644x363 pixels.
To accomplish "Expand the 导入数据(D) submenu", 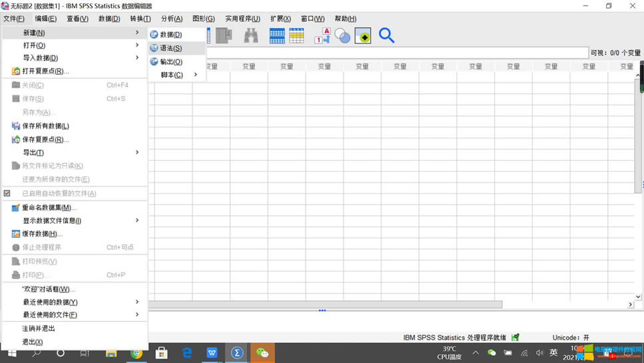I will (73, 58).
